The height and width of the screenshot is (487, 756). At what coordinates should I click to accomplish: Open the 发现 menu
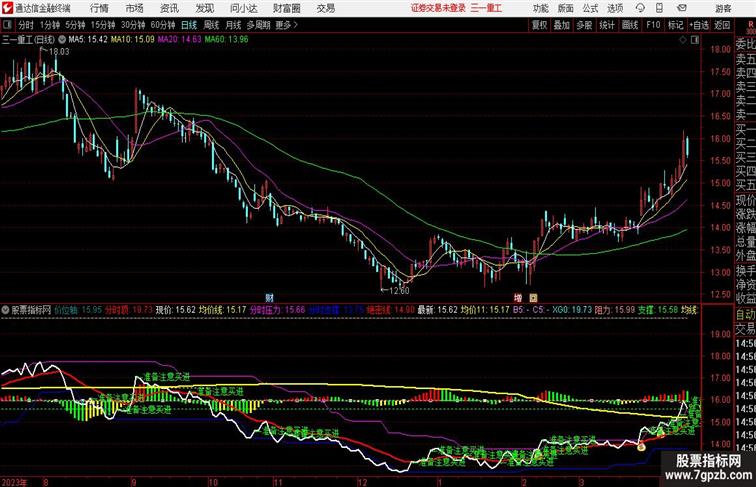coord(205,8)
